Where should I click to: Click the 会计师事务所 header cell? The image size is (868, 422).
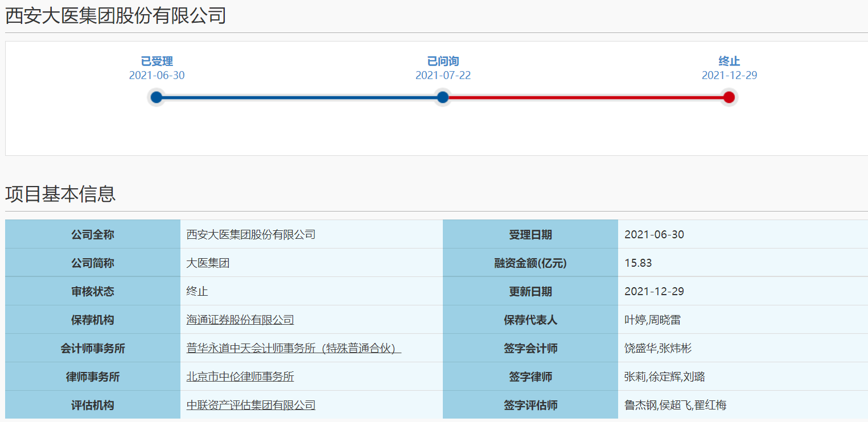(x=93, y=348)
